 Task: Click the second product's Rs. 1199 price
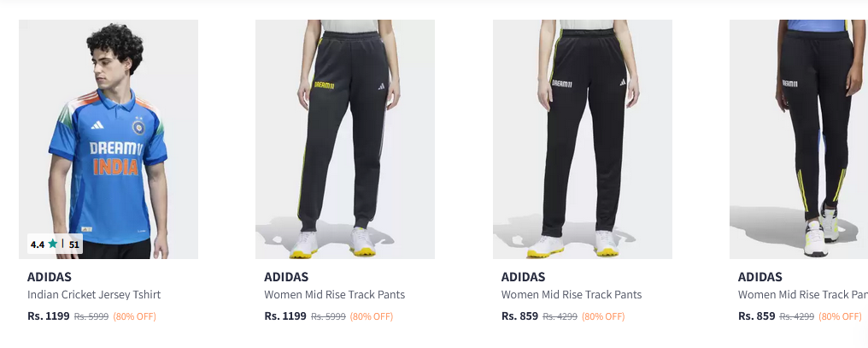(x=284, y=316)
